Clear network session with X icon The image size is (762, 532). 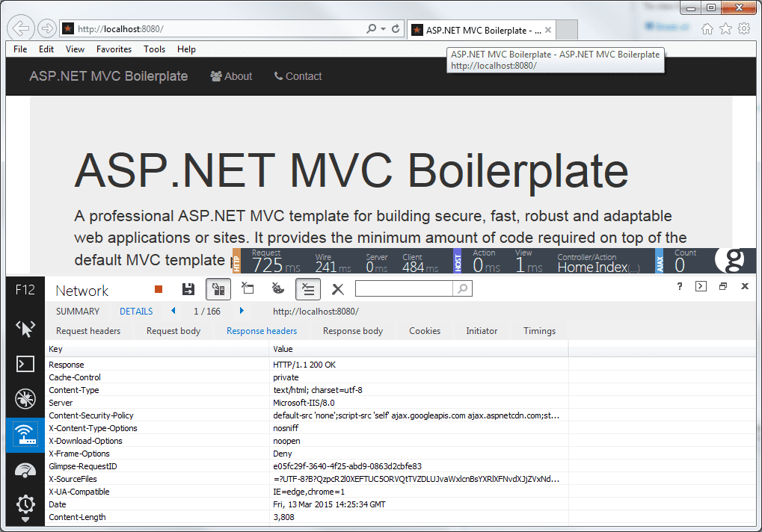338,290
